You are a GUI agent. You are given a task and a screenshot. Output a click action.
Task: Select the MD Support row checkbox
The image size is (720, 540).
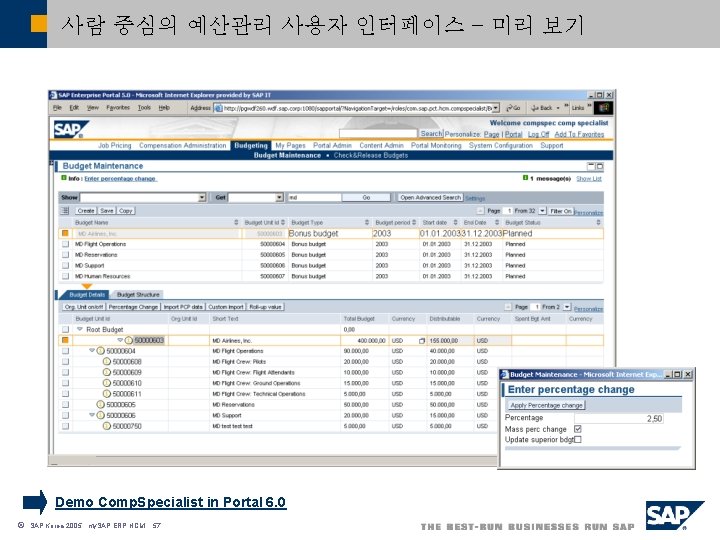tap(65, 265)
